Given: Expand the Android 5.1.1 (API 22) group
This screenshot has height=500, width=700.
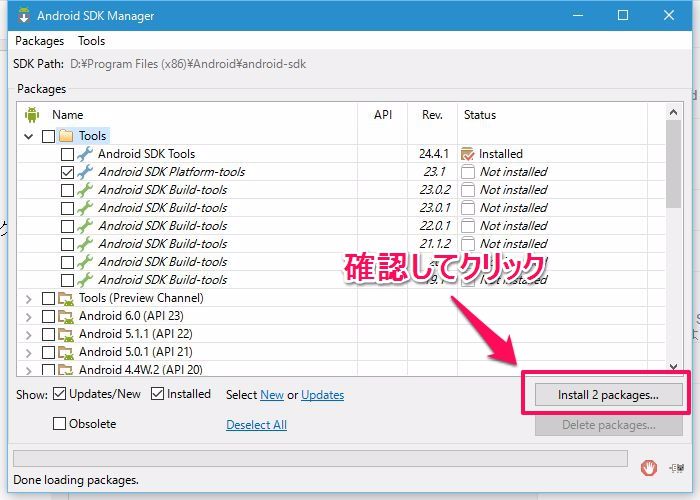Looking at the screenshot, I should [x=29, y=335].
